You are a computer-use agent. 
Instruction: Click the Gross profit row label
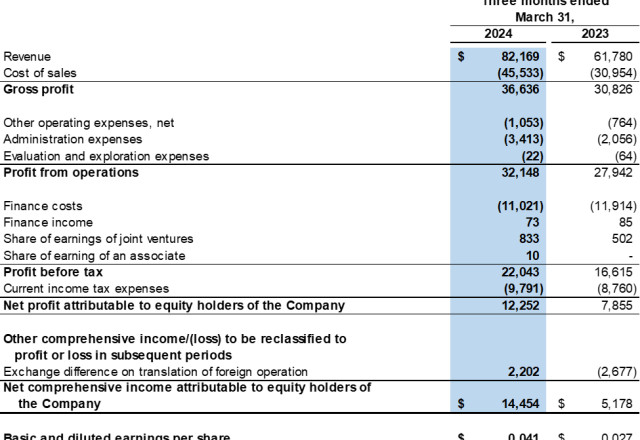tap(38, 89)
